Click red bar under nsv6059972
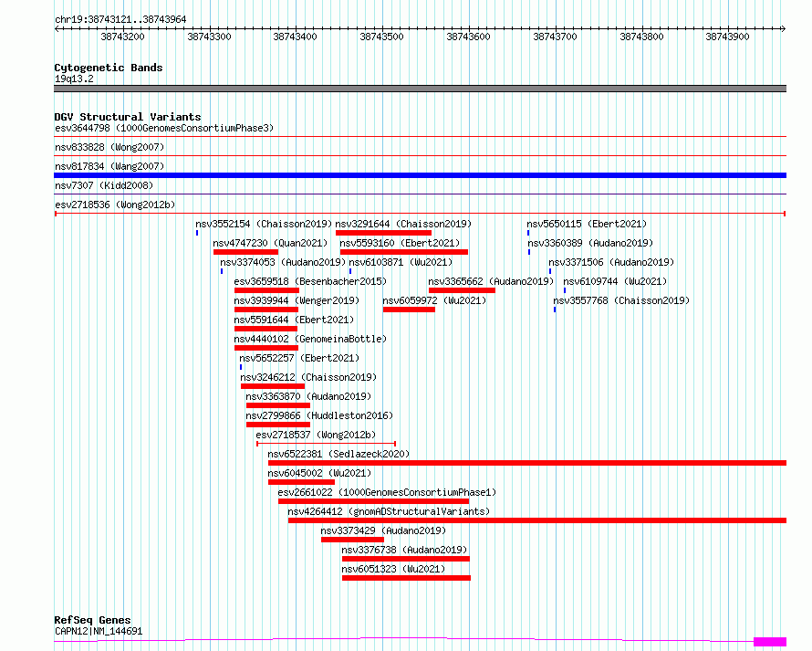Image resolution: width=812 pixels, height=651 pixels. pyautogui.click(x=409, y=310)
